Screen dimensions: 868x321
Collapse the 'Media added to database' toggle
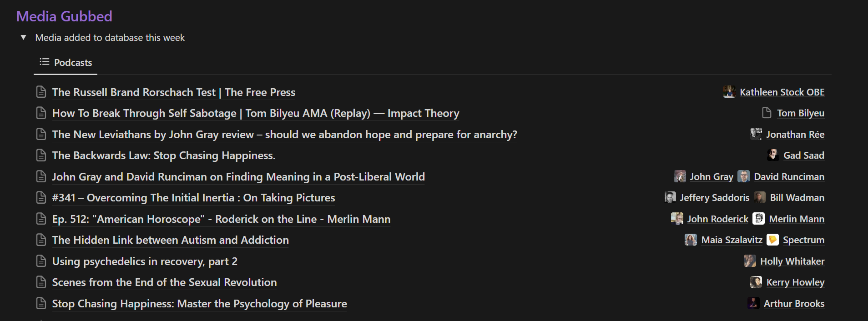[x=24, y=38]
